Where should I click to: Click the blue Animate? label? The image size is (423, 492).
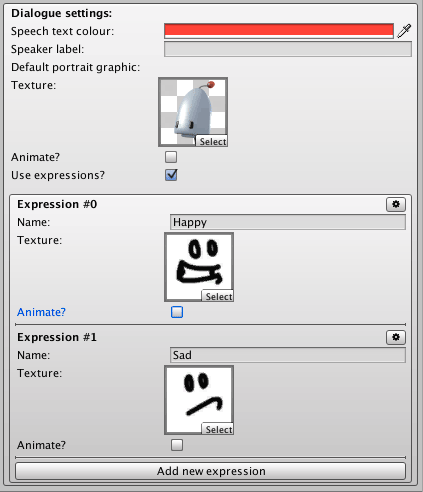[x=41, y=312]
